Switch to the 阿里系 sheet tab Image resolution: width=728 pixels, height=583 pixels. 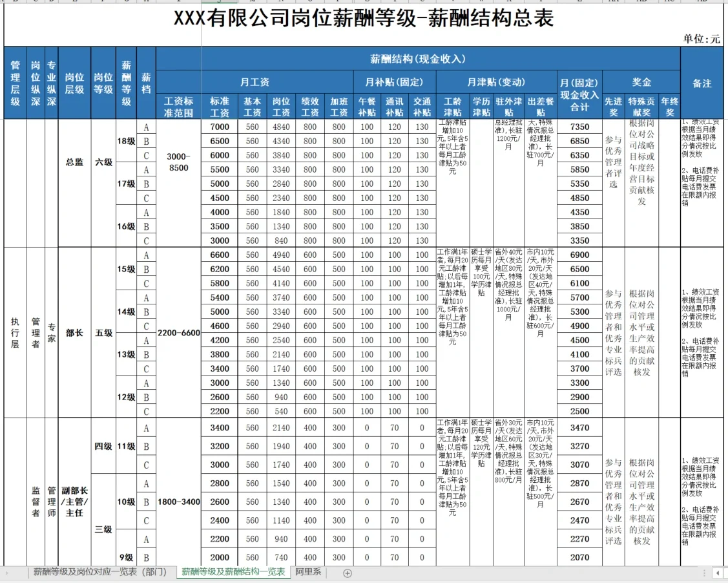pos(308,573)
